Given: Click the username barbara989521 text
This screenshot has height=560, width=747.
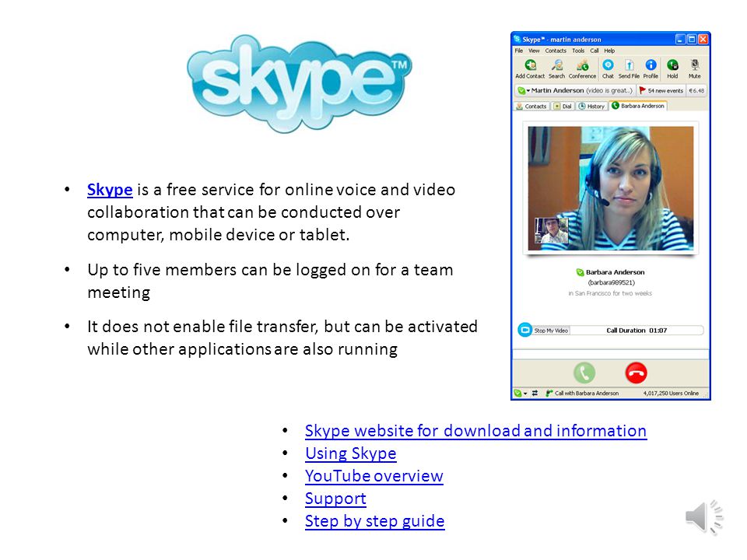Looking at the screenshot, I should pyautogui.click(x=612, y=282).
